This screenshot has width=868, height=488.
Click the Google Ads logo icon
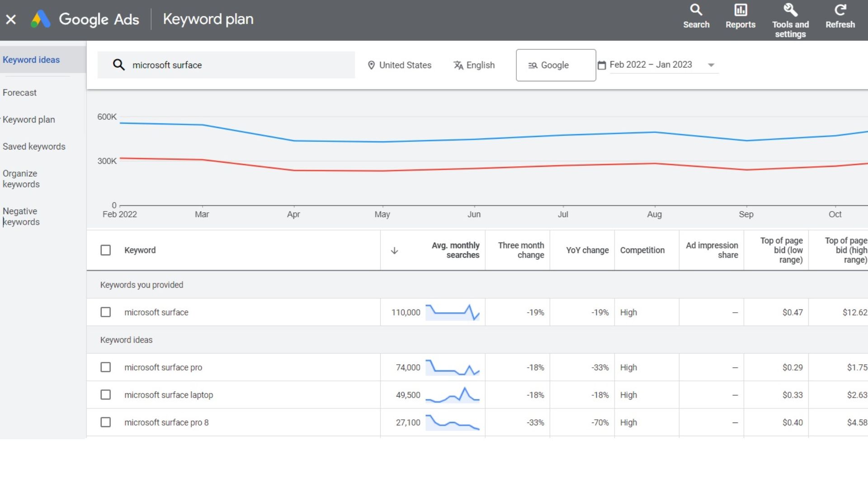40,19
